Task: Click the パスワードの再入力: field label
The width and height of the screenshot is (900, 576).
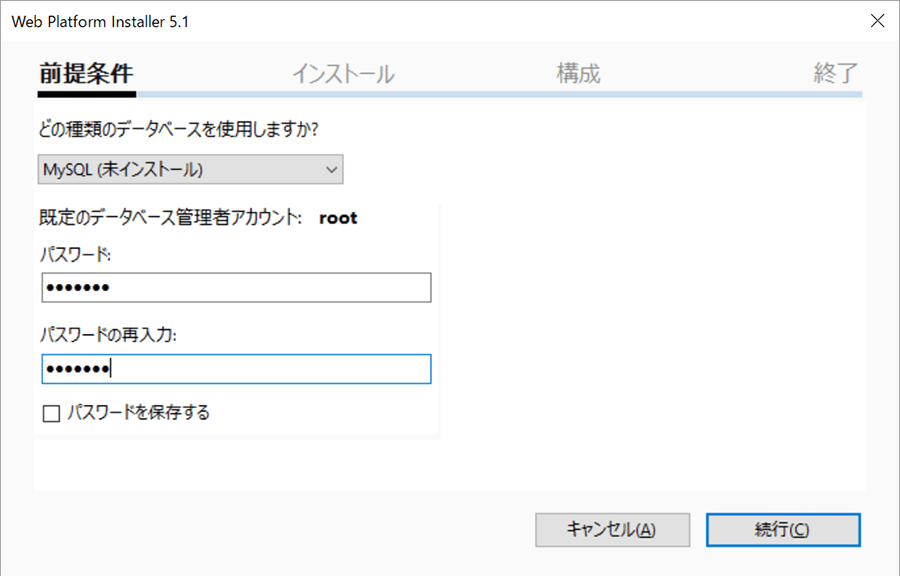Action: 108,334
